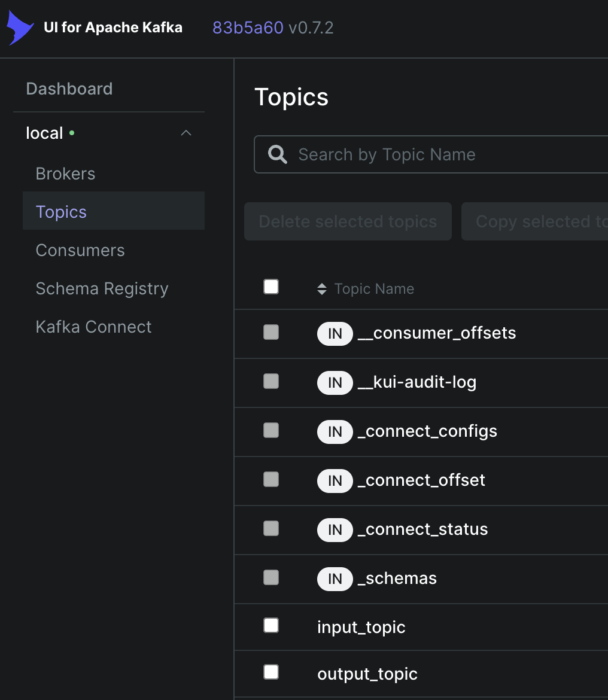Click the UI for Apache Kafka title
The width and height of the screenshot is (608, 700).
click(x=113, y=28)
